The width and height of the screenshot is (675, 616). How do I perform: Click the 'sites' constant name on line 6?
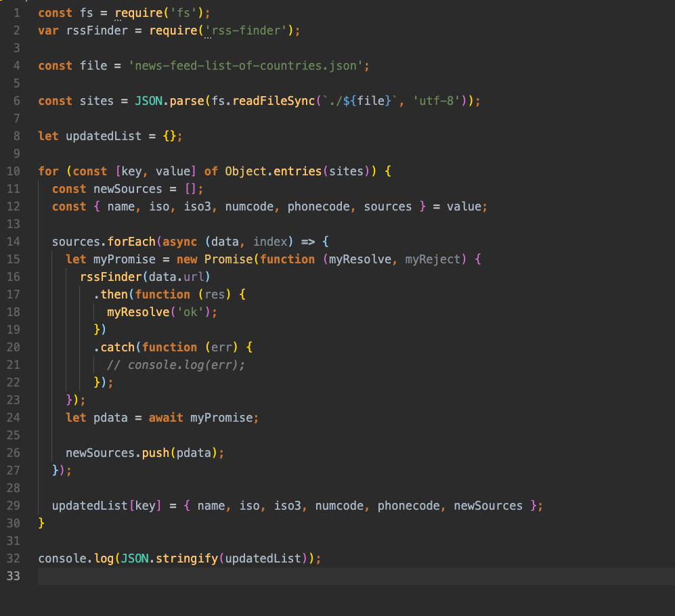[97, 101]
